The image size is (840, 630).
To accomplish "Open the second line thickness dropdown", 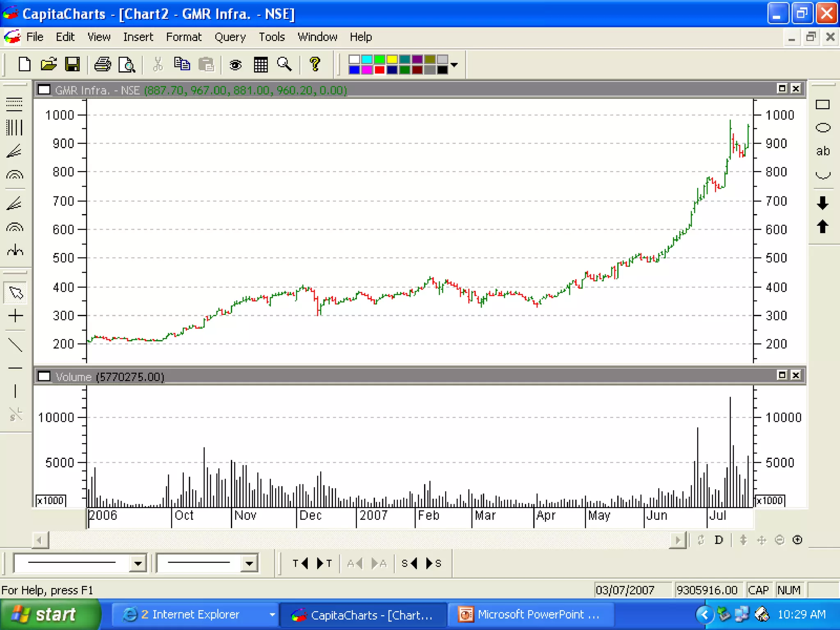I will click(x=249, y=563).
